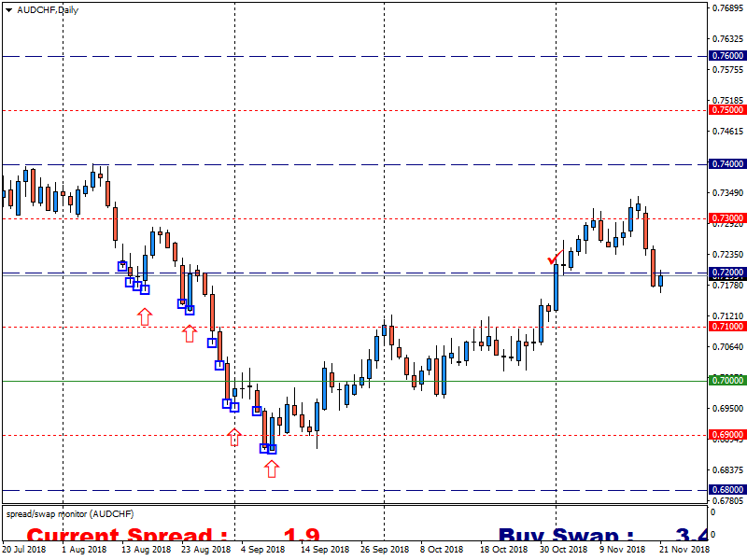The width and height of the screenshot is (747, 560).
Task: Click the 0.72350 price scale value
Action: 728,255
